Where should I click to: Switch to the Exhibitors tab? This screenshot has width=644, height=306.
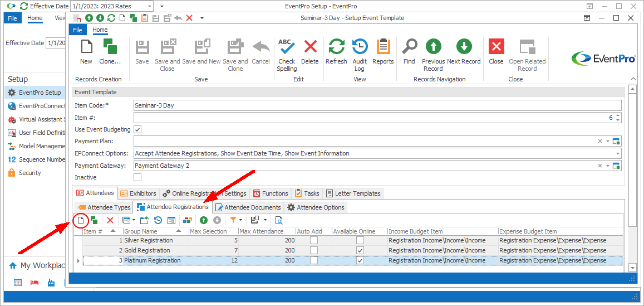139,193
